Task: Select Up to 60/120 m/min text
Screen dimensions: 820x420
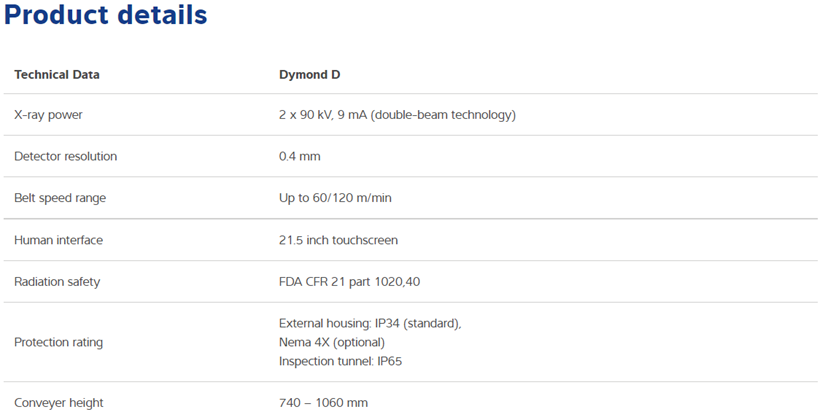Action: tap(335, 198)
